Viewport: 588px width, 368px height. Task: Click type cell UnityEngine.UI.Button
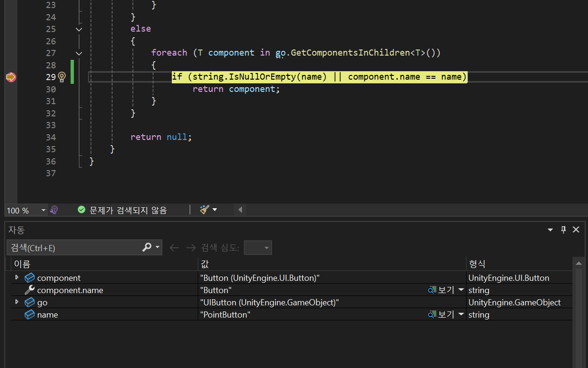coord(509,278)
